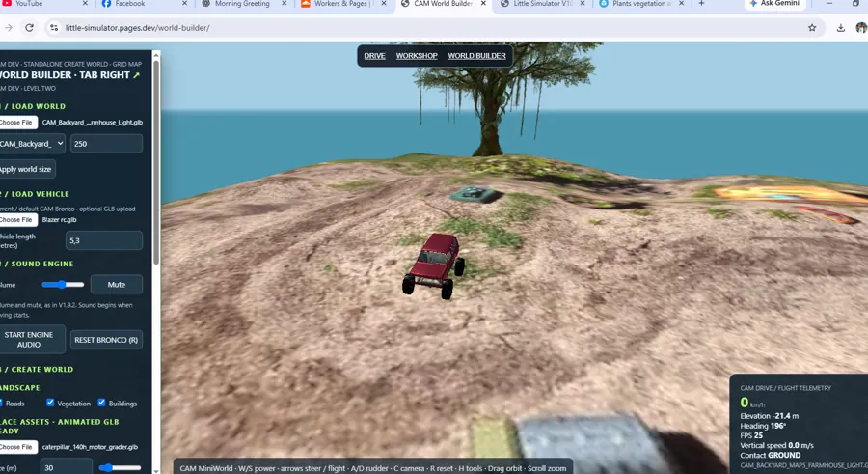Close the Plants vegetation tab
Image resolution: width=868 pixels, height=474 pixels.
[682, 3]
